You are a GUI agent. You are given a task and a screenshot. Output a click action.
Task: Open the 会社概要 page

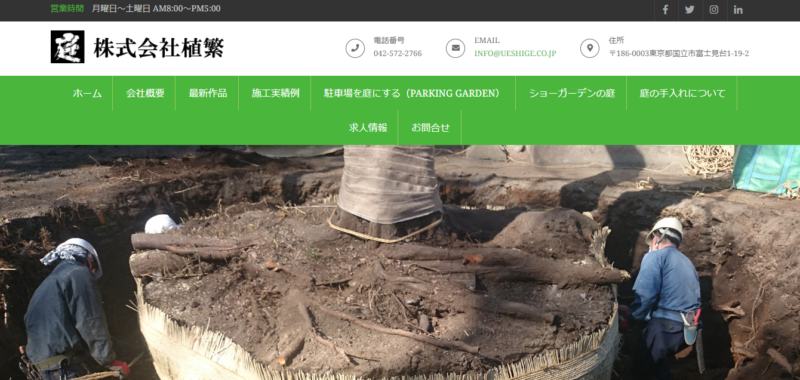pos(145,93)
